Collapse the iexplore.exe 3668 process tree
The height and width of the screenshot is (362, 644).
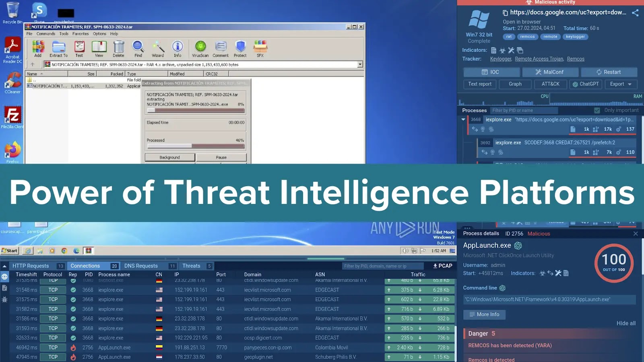point(463,119)
